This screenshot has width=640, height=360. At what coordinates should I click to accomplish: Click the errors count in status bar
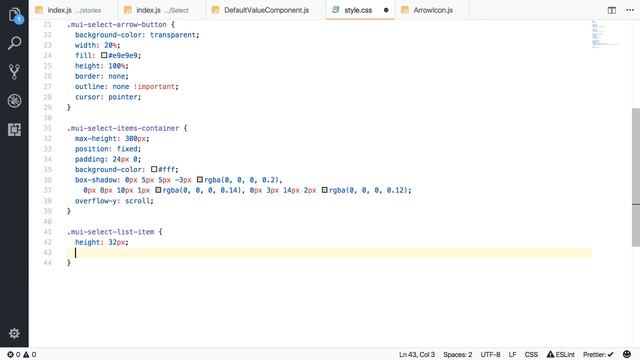[14, 354]
